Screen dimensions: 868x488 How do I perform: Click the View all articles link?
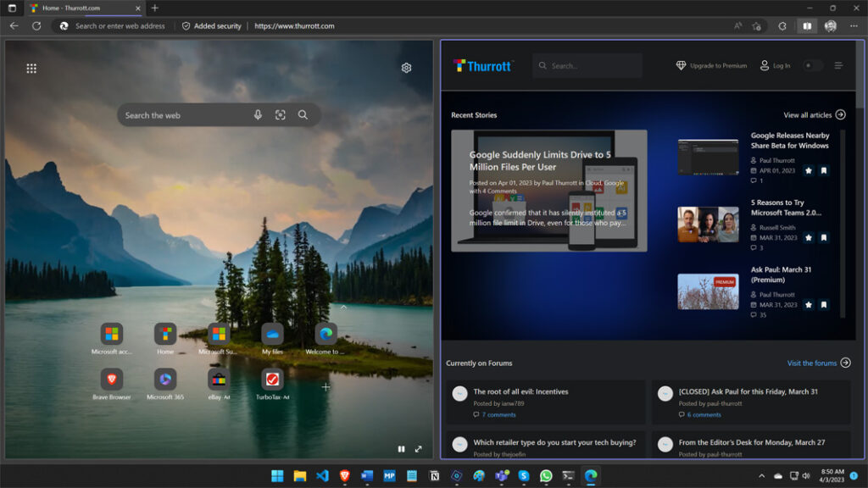(x=812, y=114)
